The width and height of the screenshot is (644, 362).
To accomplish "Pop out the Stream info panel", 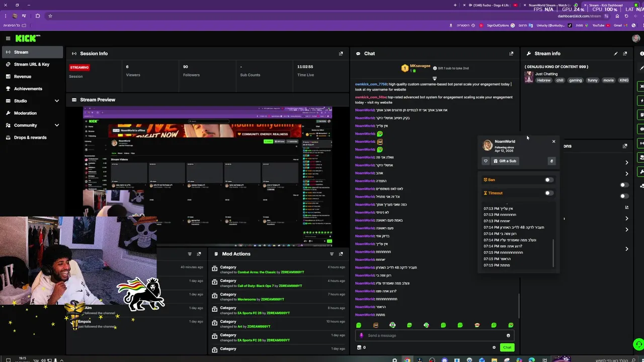I will (x=625, y=53).
